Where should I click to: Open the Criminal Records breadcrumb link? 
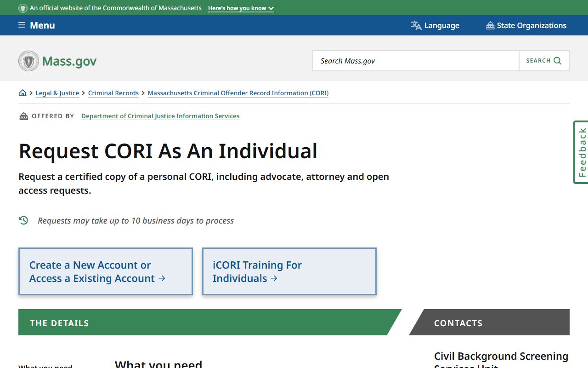tap(113, 93)
